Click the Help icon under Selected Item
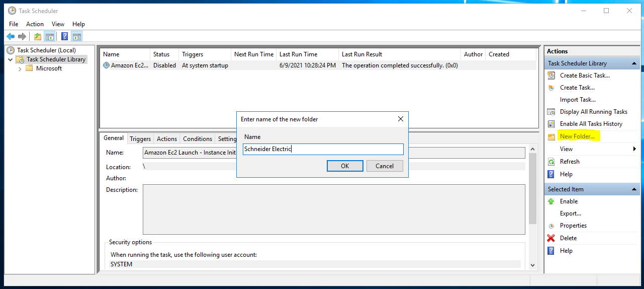The width and height of the screenshot is (644, 289). [551, 251]
